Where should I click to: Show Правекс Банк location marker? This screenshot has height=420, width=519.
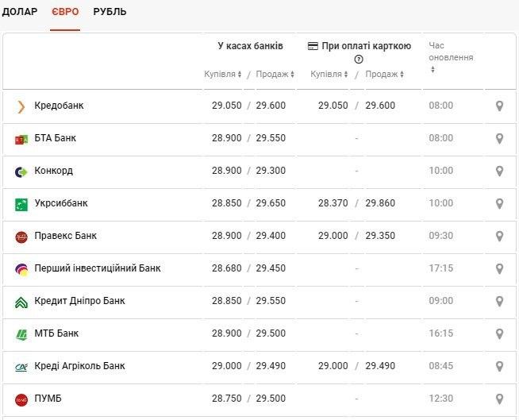[x=499, y=236]
